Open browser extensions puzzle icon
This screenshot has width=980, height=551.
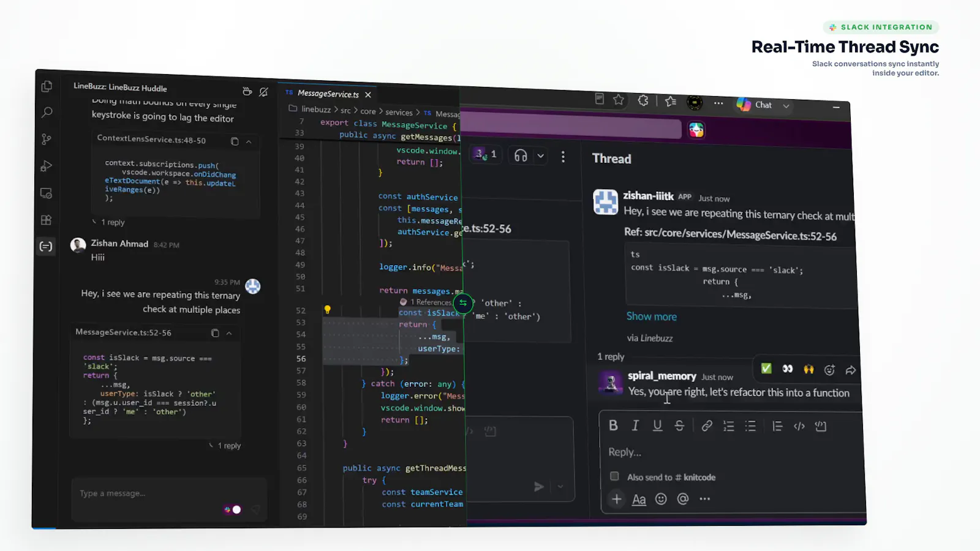643,100
